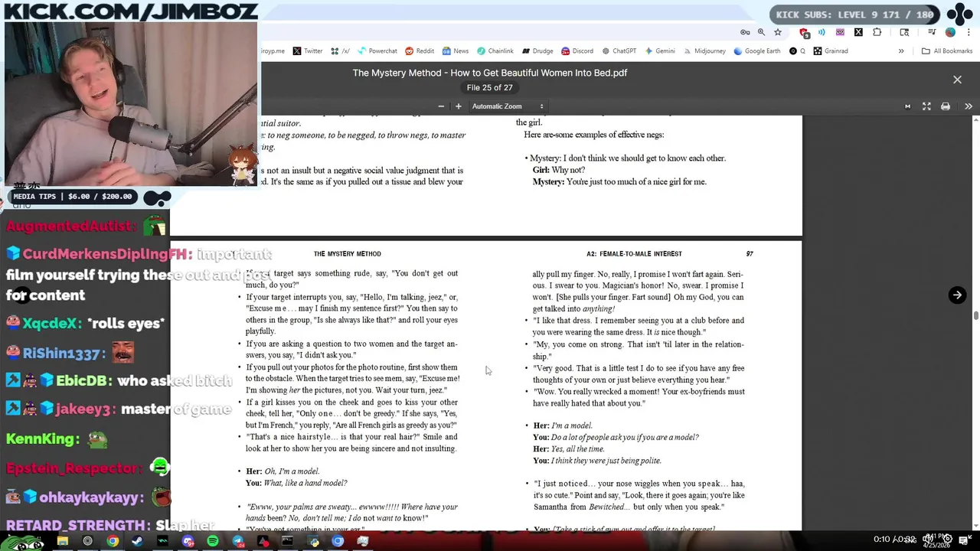
Task: Open terminal window from taskbar
Action: coord(287,541)
